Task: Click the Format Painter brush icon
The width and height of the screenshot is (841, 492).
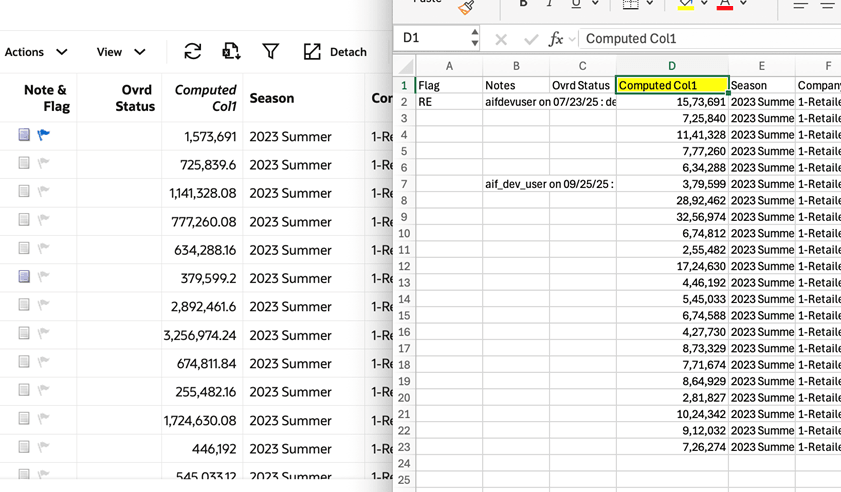Action: pyautogui.click(x=466, y=6)
